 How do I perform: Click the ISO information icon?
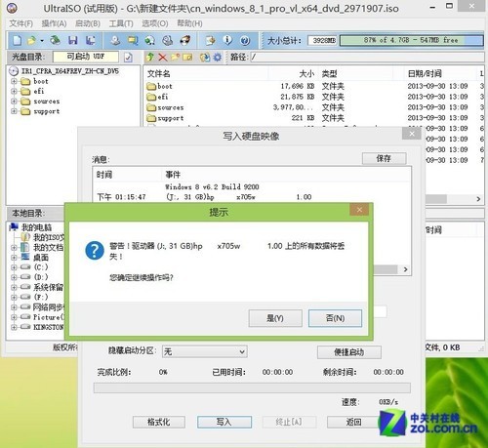click(227, 40)
